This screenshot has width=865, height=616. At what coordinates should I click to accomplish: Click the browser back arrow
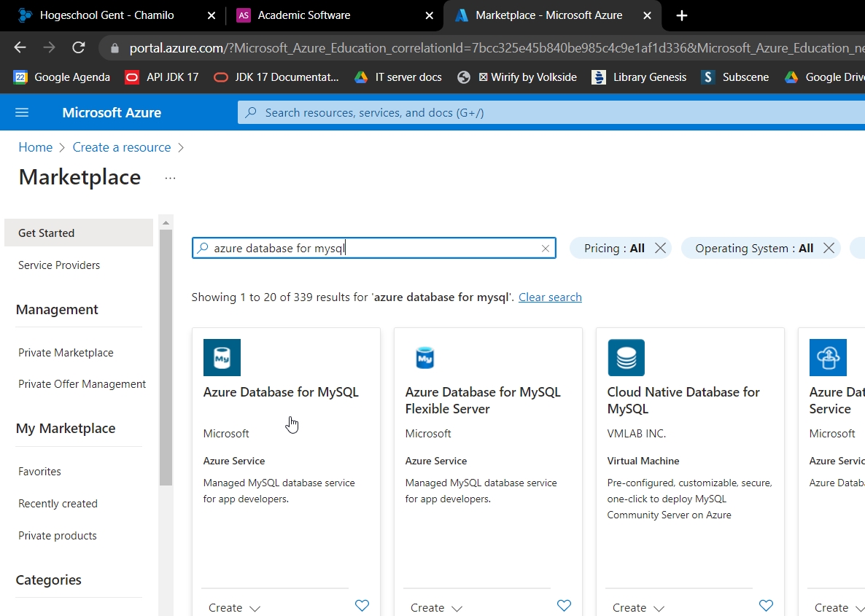(20, 48)
